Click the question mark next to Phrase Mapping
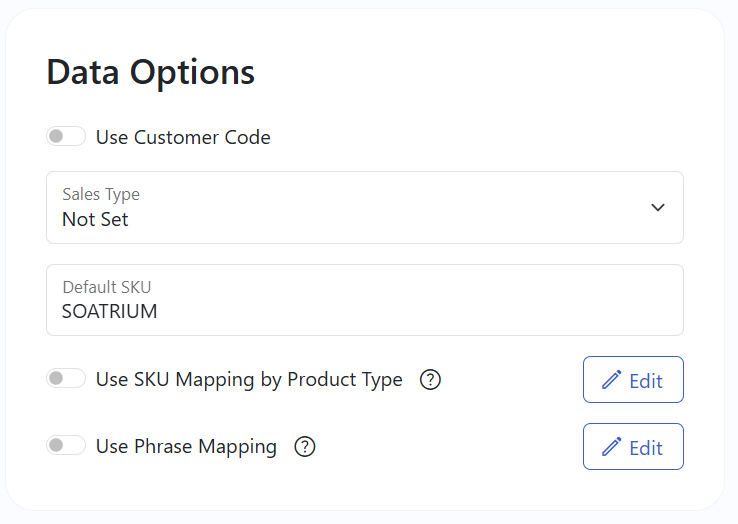This screenshot has width=738, height=524. tap(305, 447)
